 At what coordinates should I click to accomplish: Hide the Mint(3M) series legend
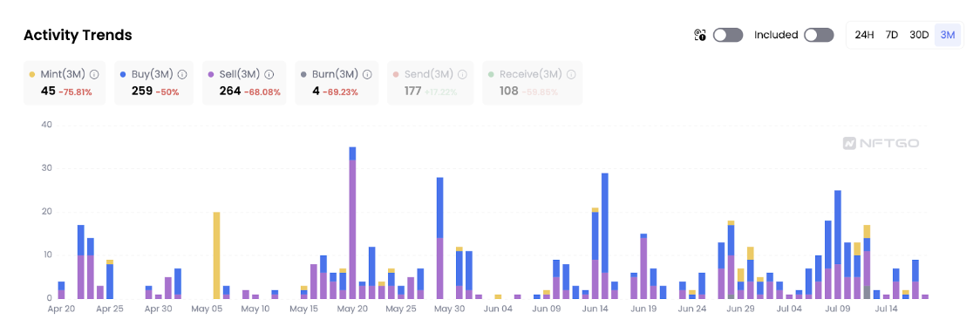[65, 83]
